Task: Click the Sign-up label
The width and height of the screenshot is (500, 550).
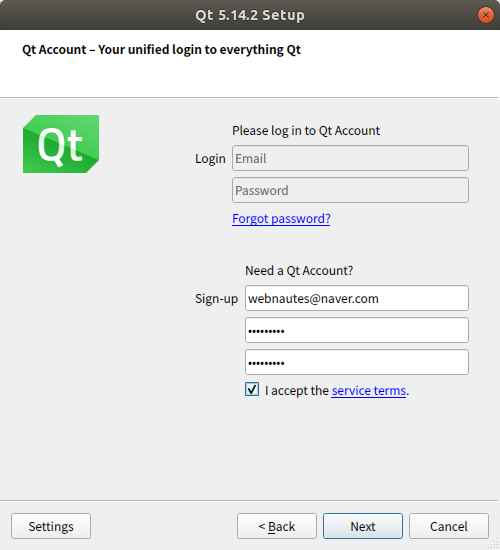Action: (x=216, y=299)
